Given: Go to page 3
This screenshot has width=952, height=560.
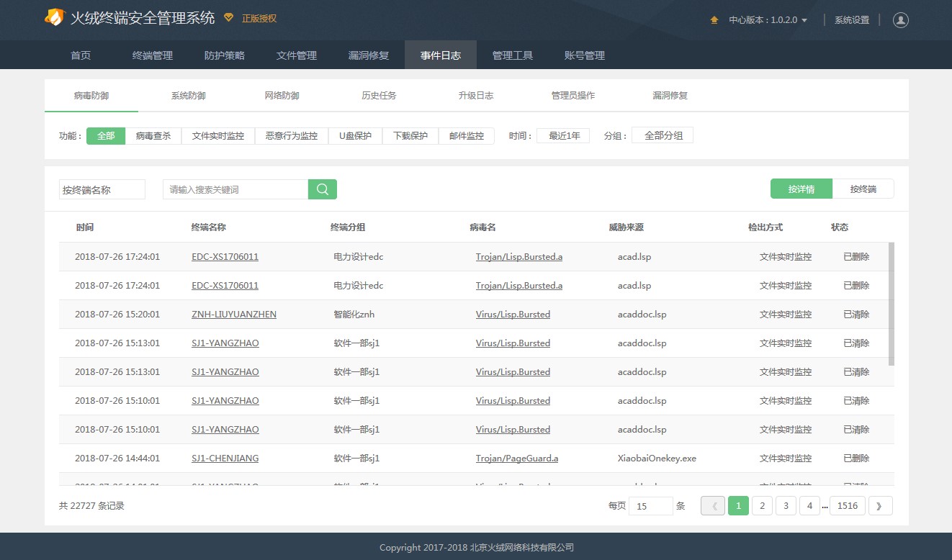Looking at the screenshot, I should (x=786, y=506).
